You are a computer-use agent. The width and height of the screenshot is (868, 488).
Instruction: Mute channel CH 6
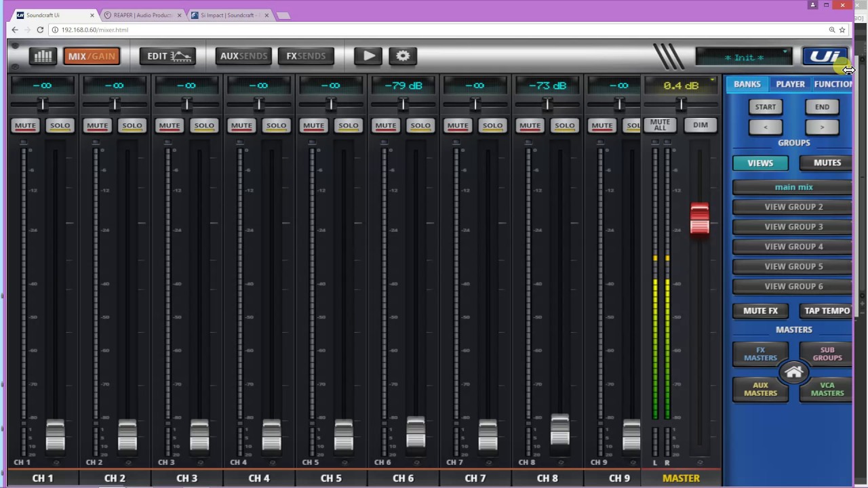point(385,125)
